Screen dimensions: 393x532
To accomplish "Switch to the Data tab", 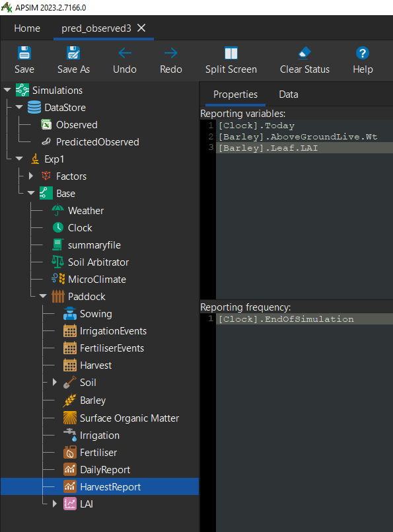I will click(288, 94).
